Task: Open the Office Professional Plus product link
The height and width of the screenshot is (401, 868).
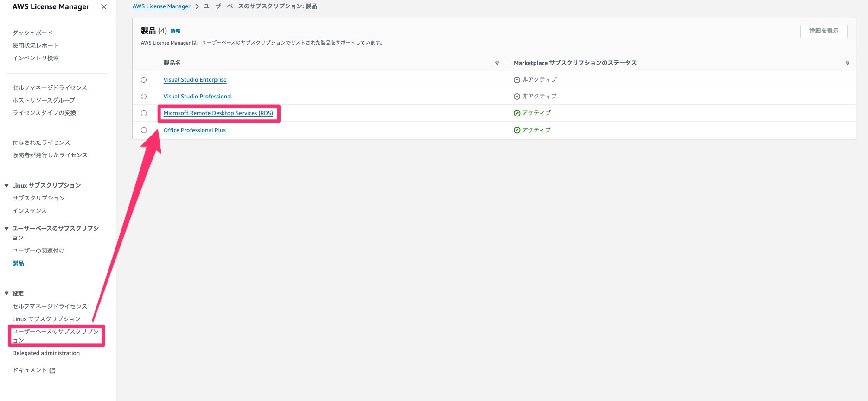Action: [x=194, y=130]
